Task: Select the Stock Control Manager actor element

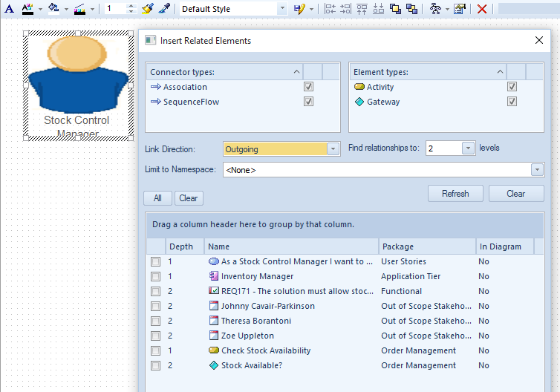Action: click(x=78, y=85)
